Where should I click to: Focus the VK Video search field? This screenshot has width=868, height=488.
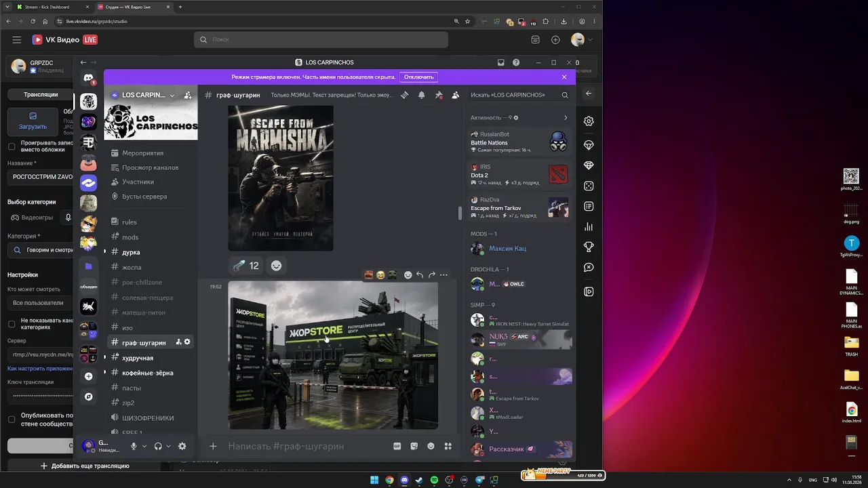[321, 40]
